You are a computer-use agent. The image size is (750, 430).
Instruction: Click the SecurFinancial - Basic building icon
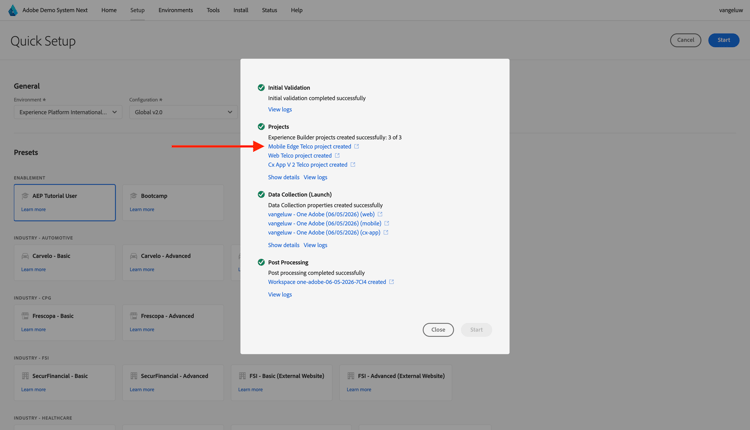[25, 376]
